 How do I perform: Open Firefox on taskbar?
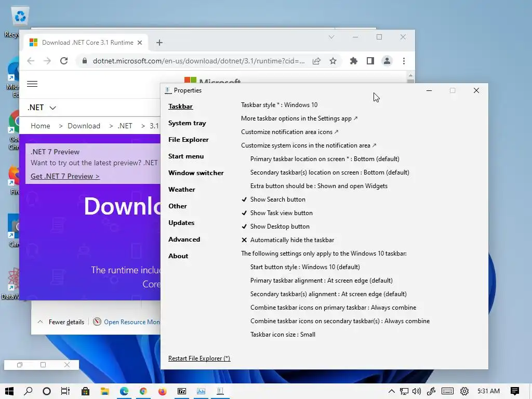163,391
